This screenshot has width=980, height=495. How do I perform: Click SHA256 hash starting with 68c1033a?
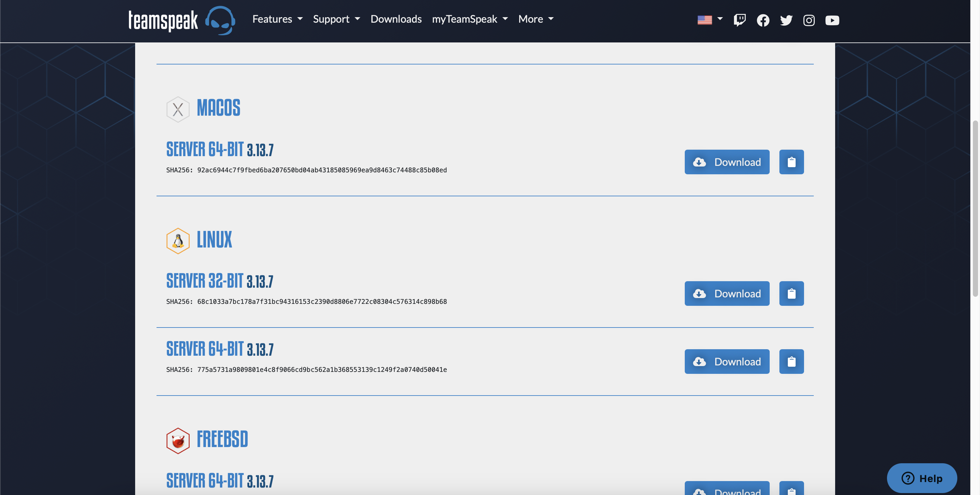(322, 302)
